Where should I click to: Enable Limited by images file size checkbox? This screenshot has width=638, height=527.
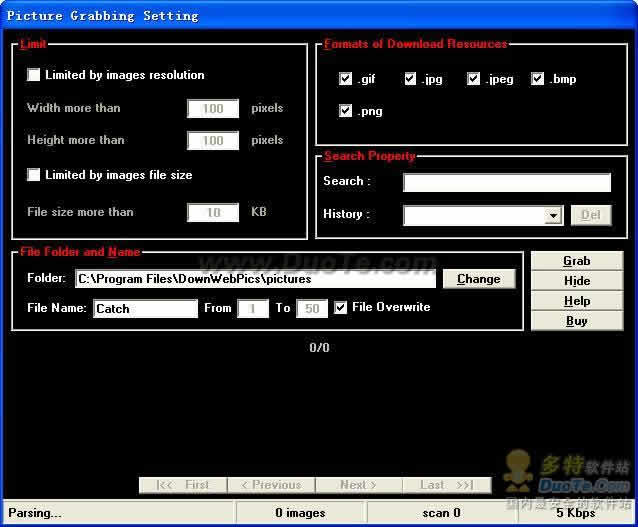point(33,175)
